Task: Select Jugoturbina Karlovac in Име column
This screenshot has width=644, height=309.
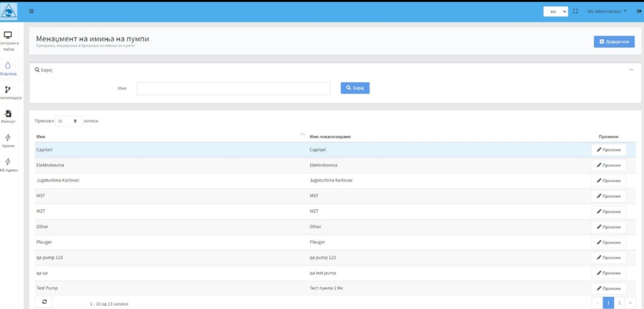Action: pyautogui.click(x=58, y=181)
